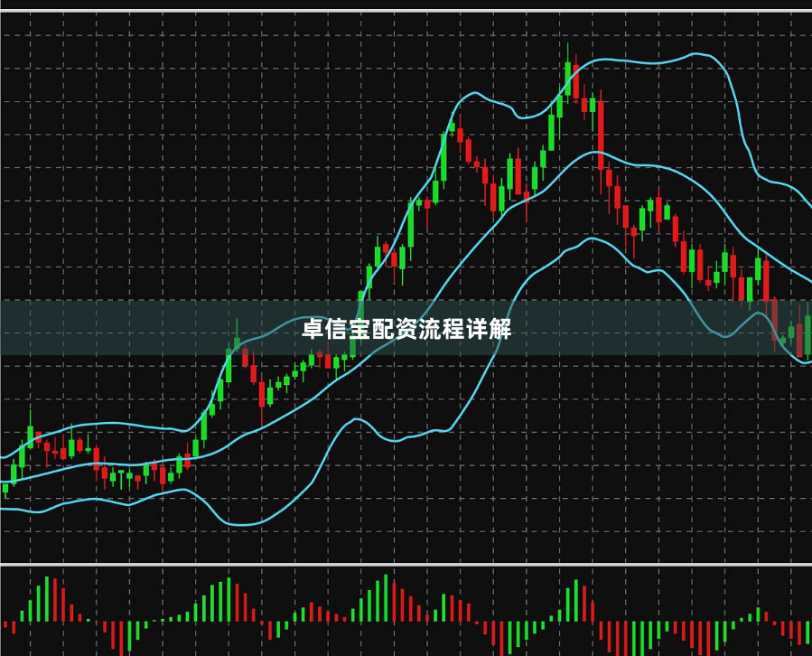Viewport: 812px width, 656px height.
Task: Select the tallest green candle at the price peak
Action: click(x=568, y=79)
